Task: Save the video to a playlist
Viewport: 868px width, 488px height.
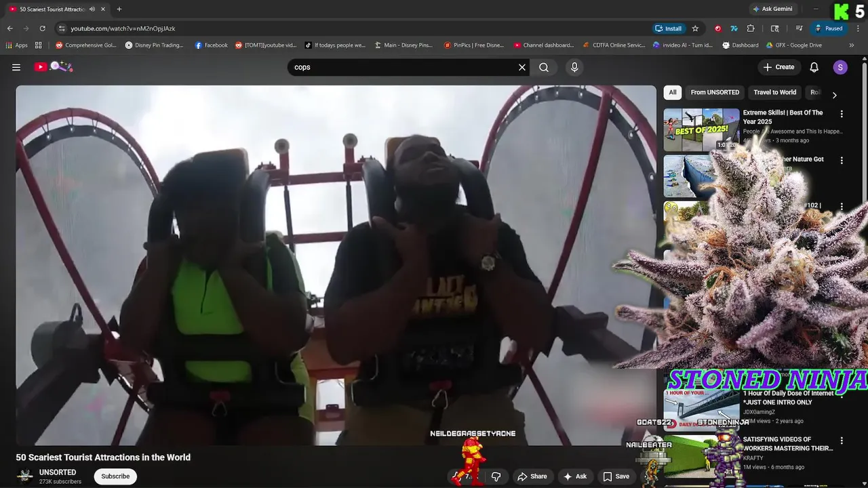Action: (616, 476)
